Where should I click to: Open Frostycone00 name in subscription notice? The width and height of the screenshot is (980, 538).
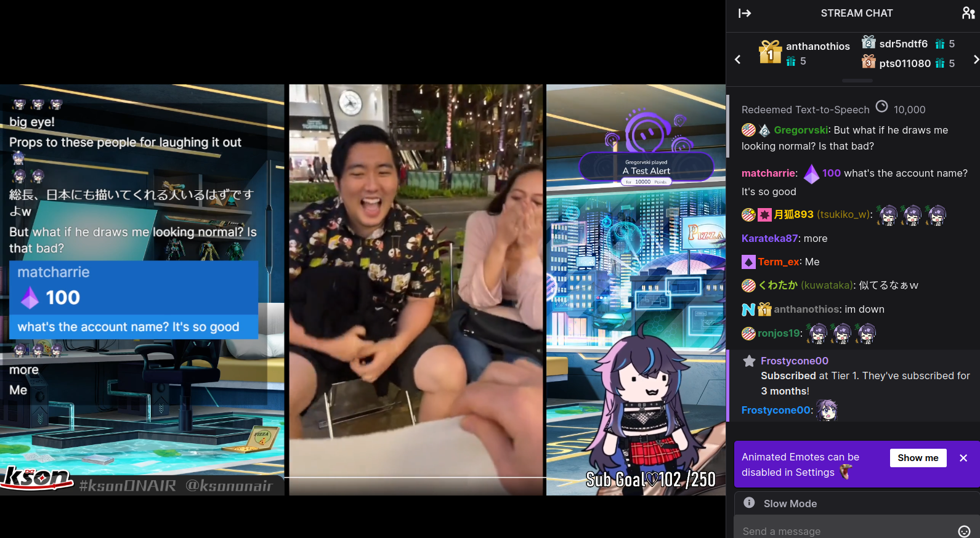[x=795, y=361]
